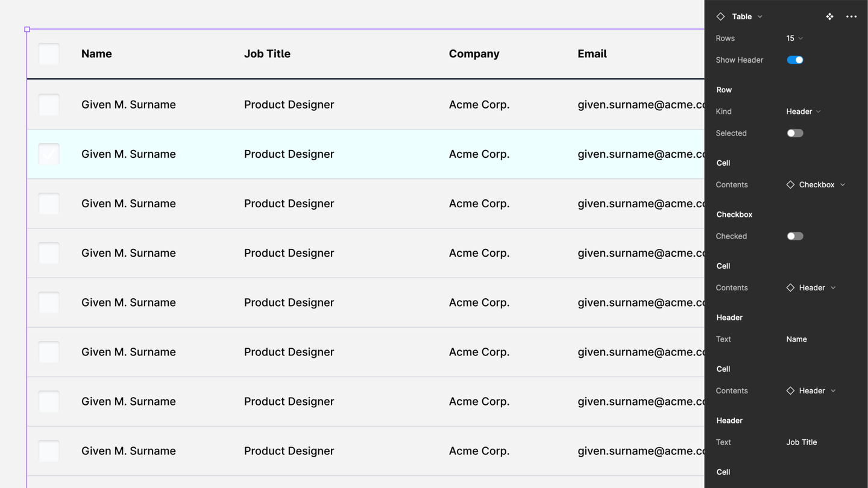The image size is (868, 488).
Task: Click diamond icon of second Header contents
Action: [790, 391]
